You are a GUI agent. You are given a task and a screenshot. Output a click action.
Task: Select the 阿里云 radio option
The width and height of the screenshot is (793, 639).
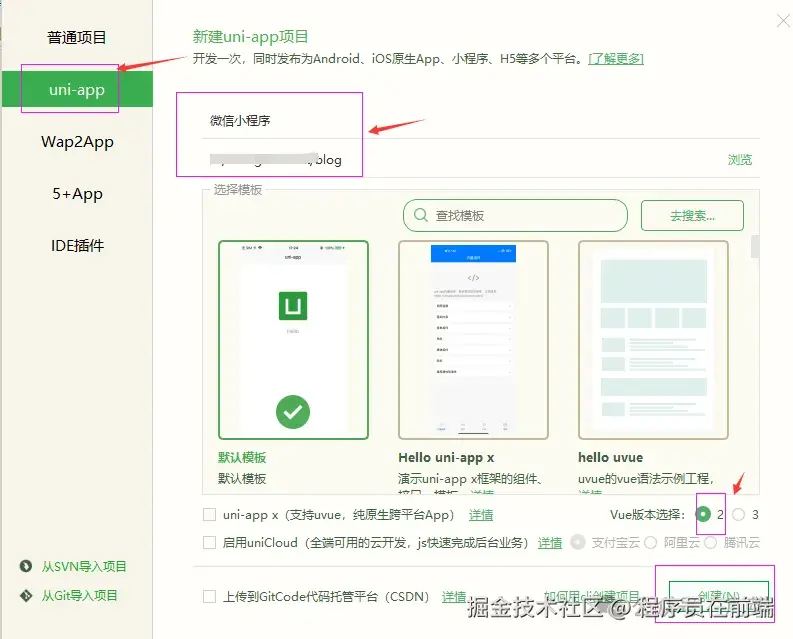[x=651, y=543]
